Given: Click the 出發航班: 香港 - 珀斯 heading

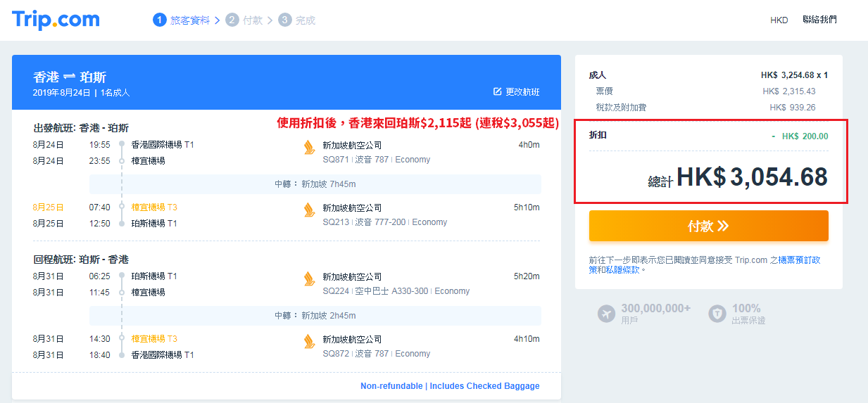Looking at the screenshot, I should [81, 128].
